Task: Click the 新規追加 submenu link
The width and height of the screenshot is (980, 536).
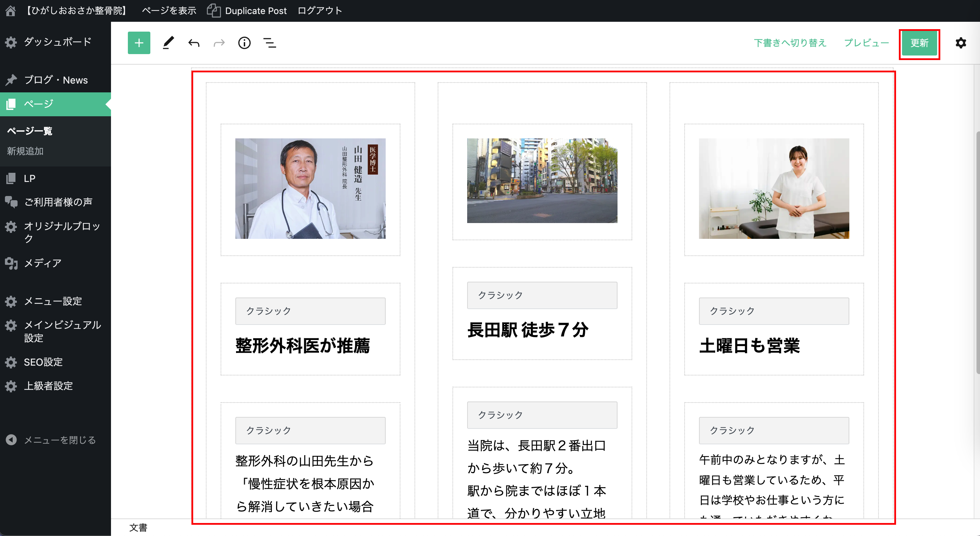Action: (25, 151)
